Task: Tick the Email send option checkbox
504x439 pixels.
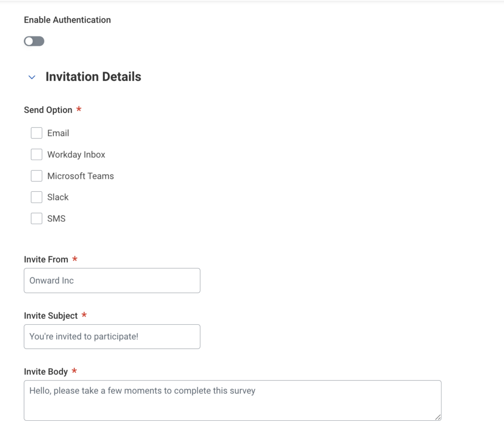Action: (36, 133)
